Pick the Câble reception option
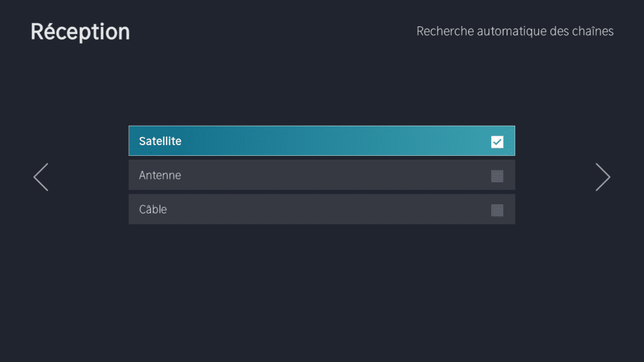The width and height of the screenshot is (644, 362). 321,209
